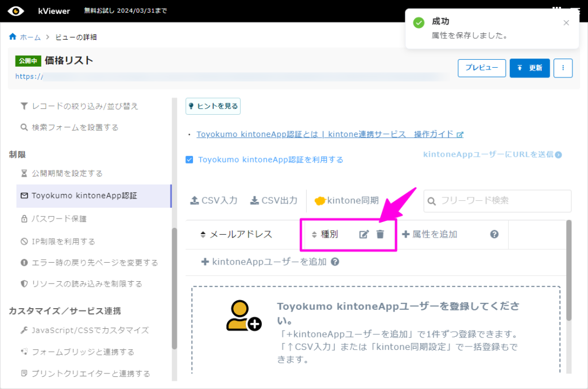Viewport: 588px width, 389px height.
Task: Click the https:// view URL
Action: [29, 76]
